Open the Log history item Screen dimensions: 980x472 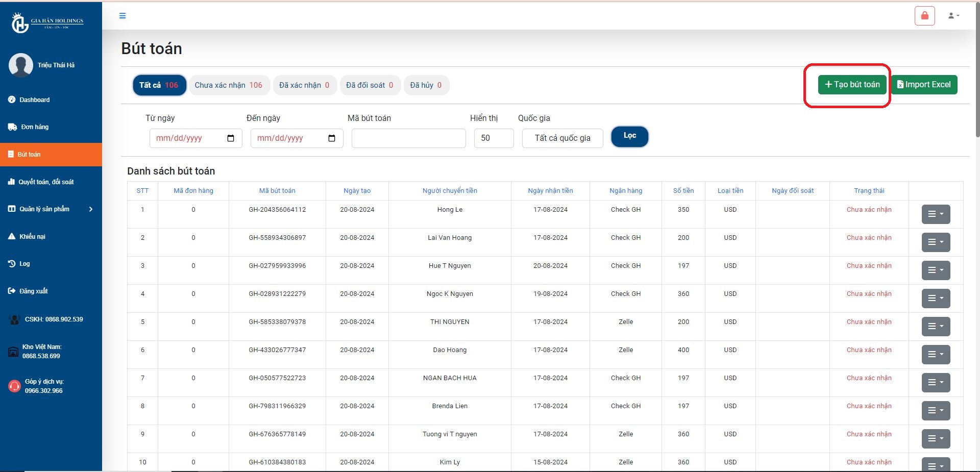pos(24,264)
